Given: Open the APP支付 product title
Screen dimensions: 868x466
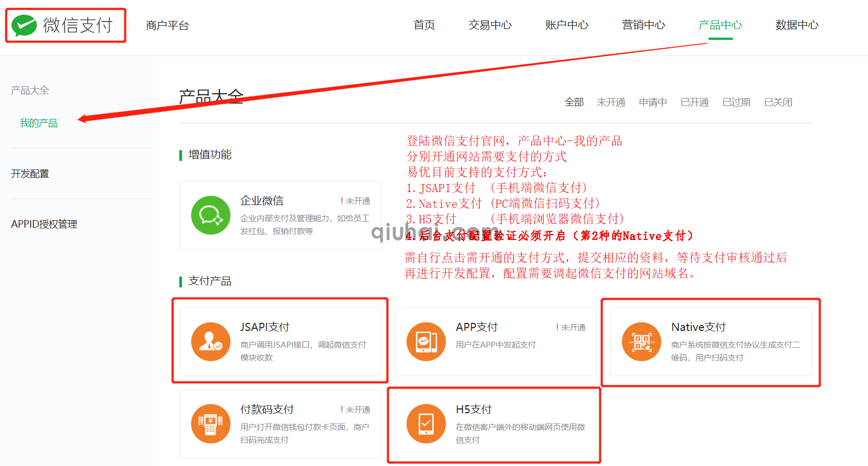Looking at the screenshot, I should (x=477, y=327).
